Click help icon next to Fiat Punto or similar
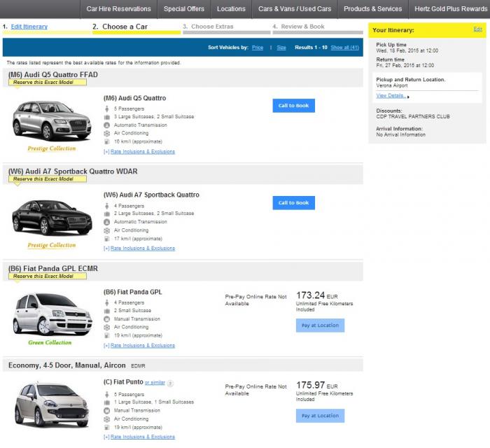The height and width of the screenshot is (448, 490). pyautogui.click(x=170, y=383)
